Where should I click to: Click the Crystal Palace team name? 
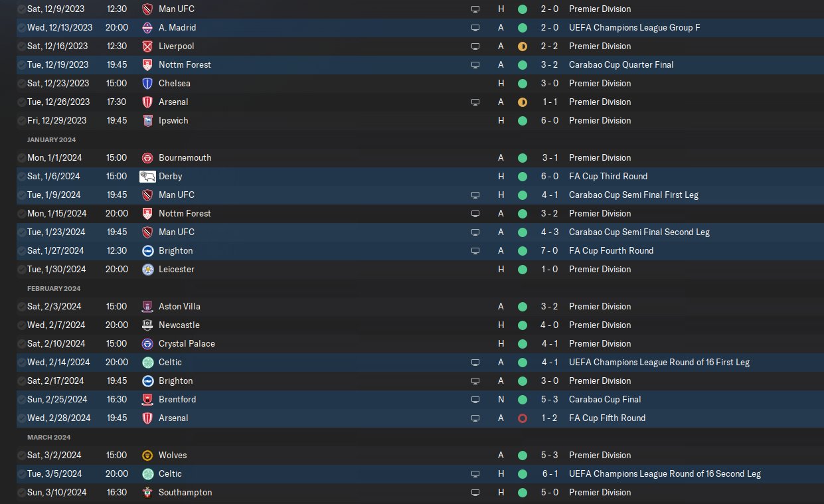pos(187,344)
